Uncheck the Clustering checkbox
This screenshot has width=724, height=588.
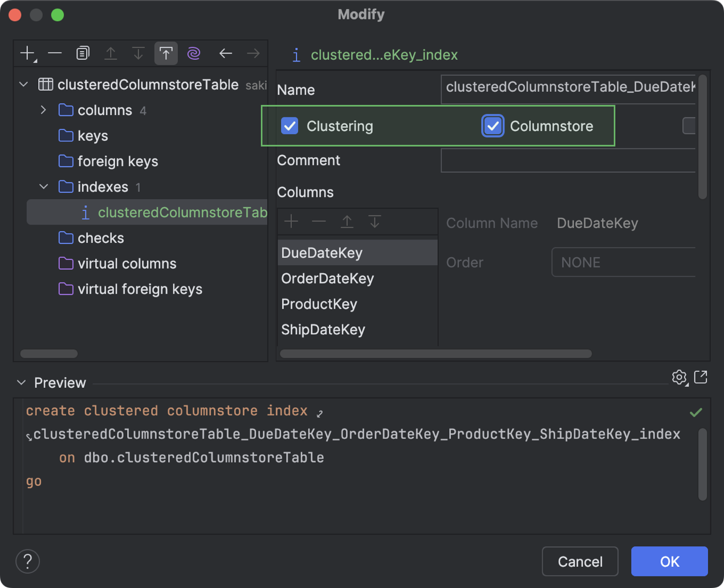point(290,126)
